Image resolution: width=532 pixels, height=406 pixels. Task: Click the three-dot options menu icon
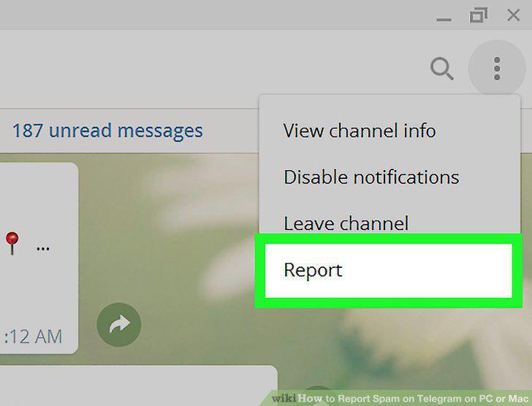coord(497,69)
